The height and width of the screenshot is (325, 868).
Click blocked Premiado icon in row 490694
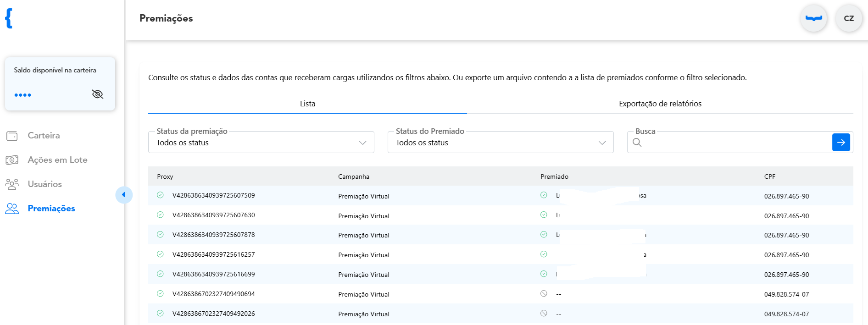point(544,294)
